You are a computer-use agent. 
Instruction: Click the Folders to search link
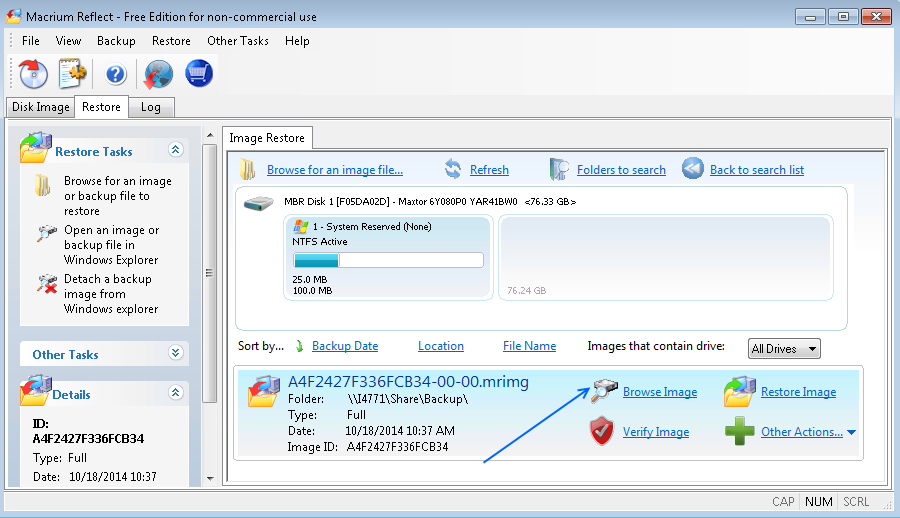(621, 170)
